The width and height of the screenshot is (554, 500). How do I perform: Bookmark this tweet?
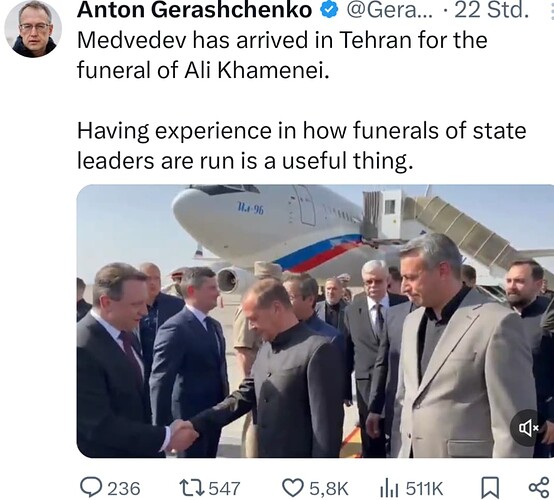coord(490,488)
